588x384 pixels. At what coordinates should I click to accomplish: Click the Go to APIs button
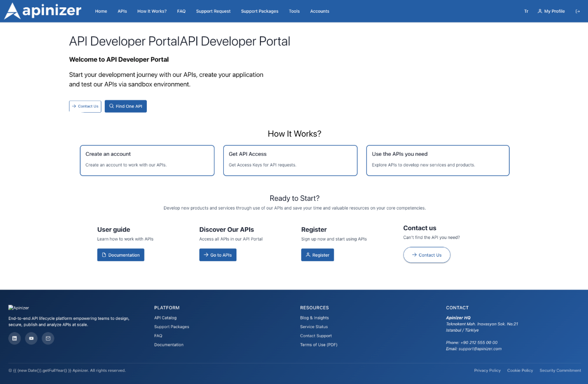[x=217, y=255]
